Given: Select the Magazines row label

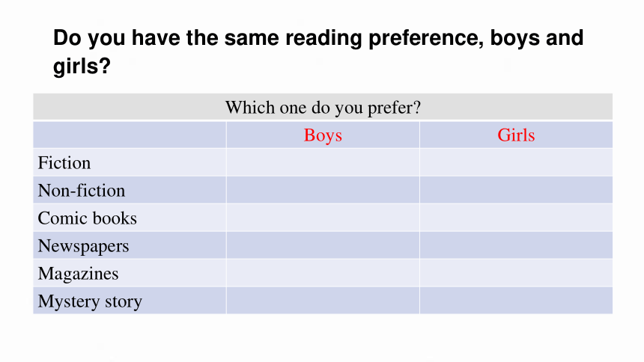Looking at the screenshot, I should pyautogui.click(x=78, y=273).
